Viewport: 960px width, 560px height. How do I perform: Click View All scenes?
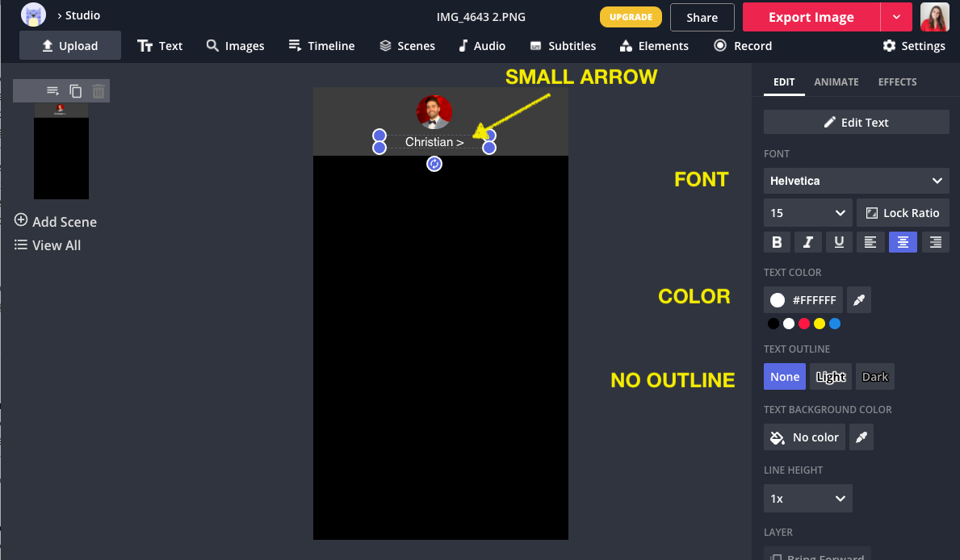point(48,244)
